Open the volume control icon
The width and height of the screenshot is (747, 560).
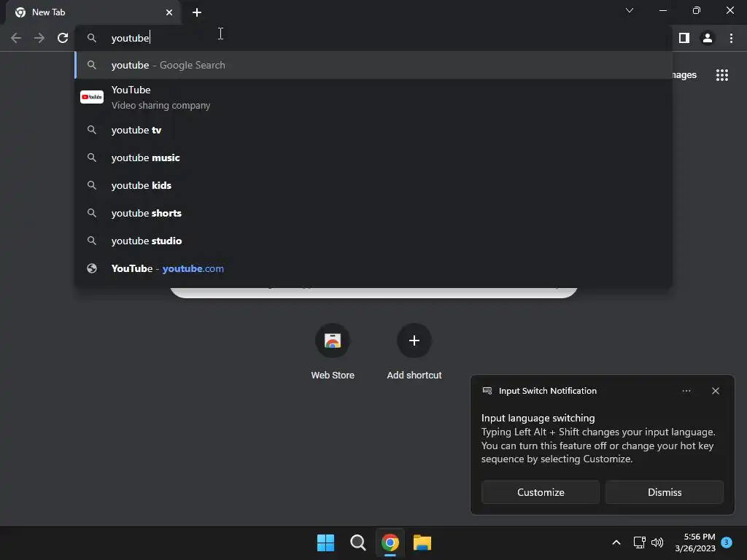[657, 542]
